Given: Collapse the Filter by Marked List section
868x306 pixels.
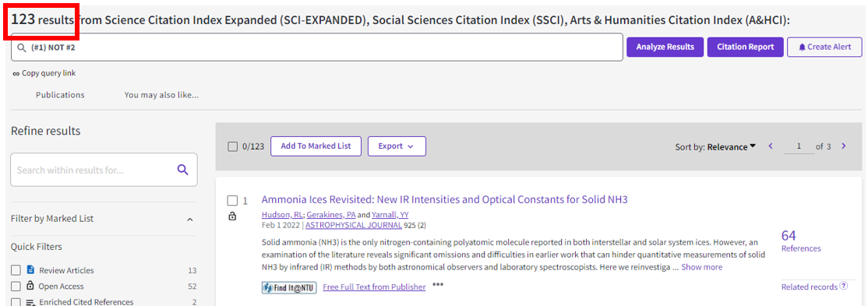Looking at the screenshot, I should click(190, 219).
